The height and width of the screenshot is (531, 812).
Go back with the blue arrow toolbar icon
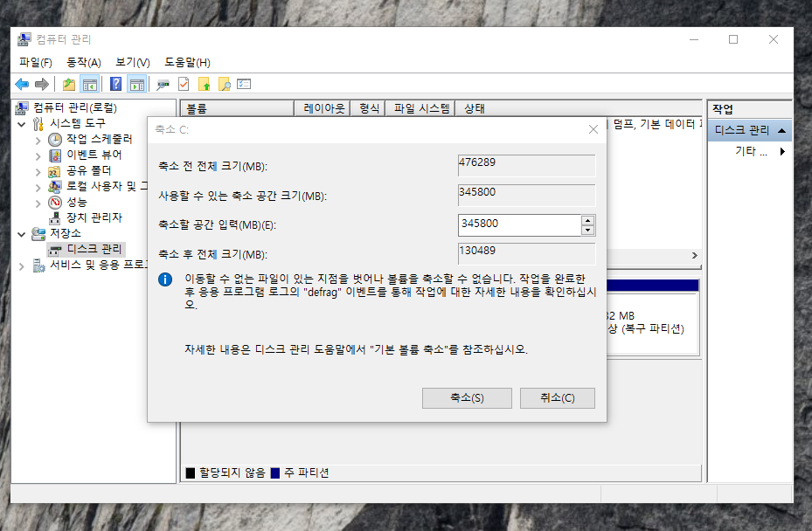(x=22, y=84)
